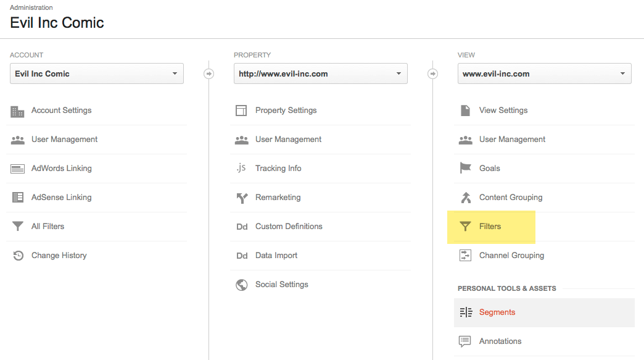The height and width of the screenshot is (360, 644).
Task: Open Property Settings link
Action: tap(286, 111)
